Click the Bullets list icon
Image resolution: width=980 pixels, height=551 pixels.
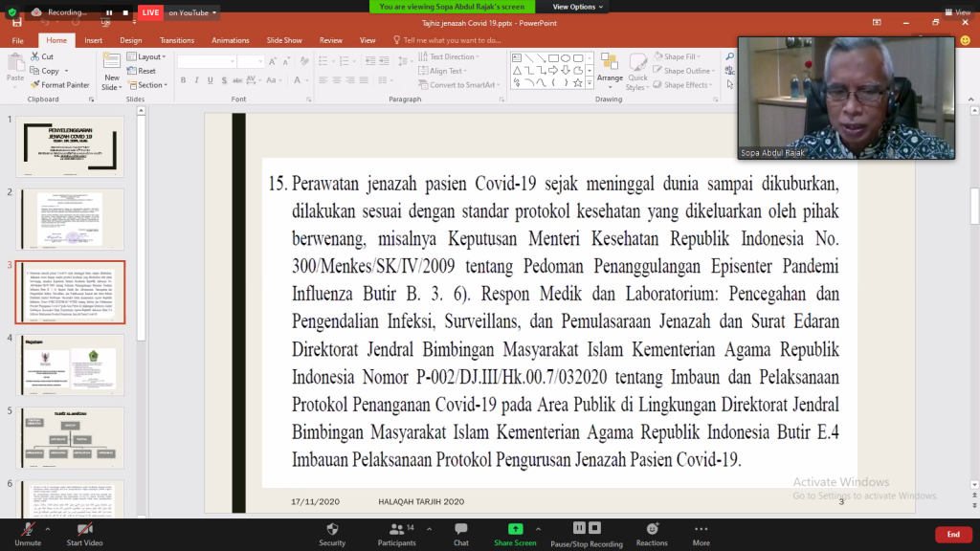coord(325,61)
